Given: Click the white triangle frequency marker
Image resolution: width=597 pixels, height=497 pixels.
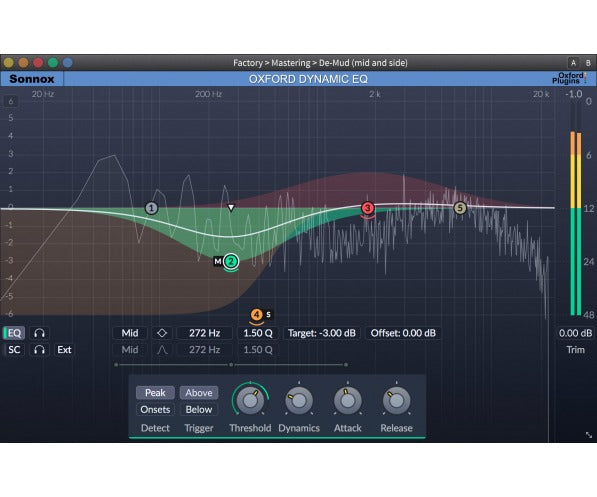Looking at the screenshot, I should click(x=231, y=208).
